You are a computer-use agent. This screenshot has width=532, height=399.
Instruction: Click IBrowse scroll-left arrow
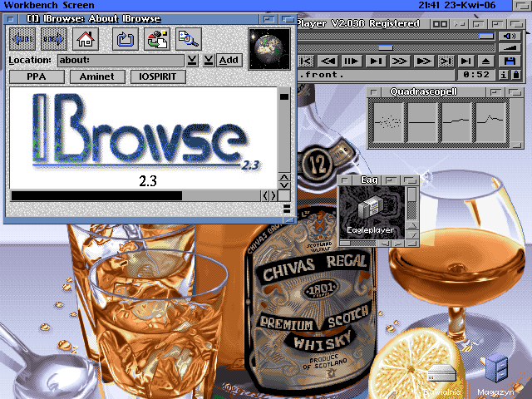click(265, 196)
